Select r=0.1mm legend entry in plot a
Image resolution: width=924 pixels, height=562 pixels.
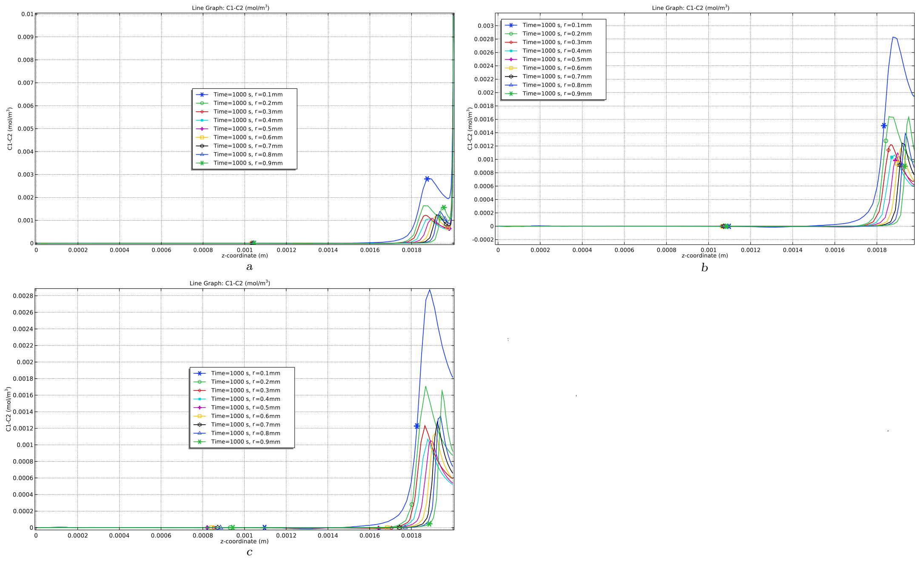[x=248, y=94]
